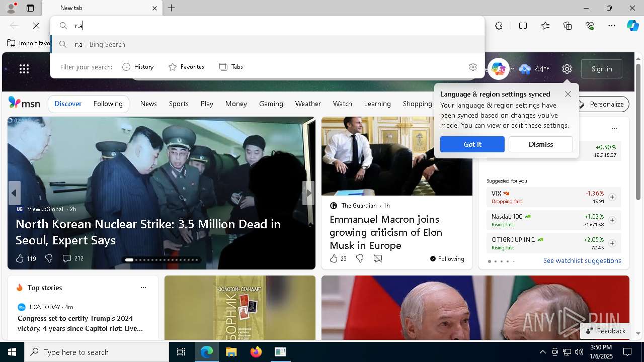Open the Copilot sidebar icon
Viewport: 644px width, 362px height.
click(x=632, y=26)
